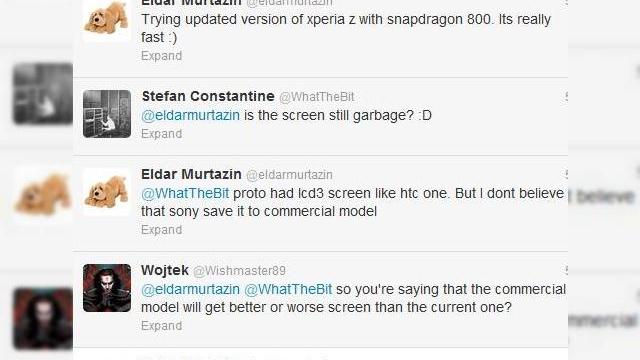Image resolution: width=640 pixels, height=360 pixels.
Task: Open the @eldarmurtazin mention in Stefan's tweet
Action: [x=190, y=116]
